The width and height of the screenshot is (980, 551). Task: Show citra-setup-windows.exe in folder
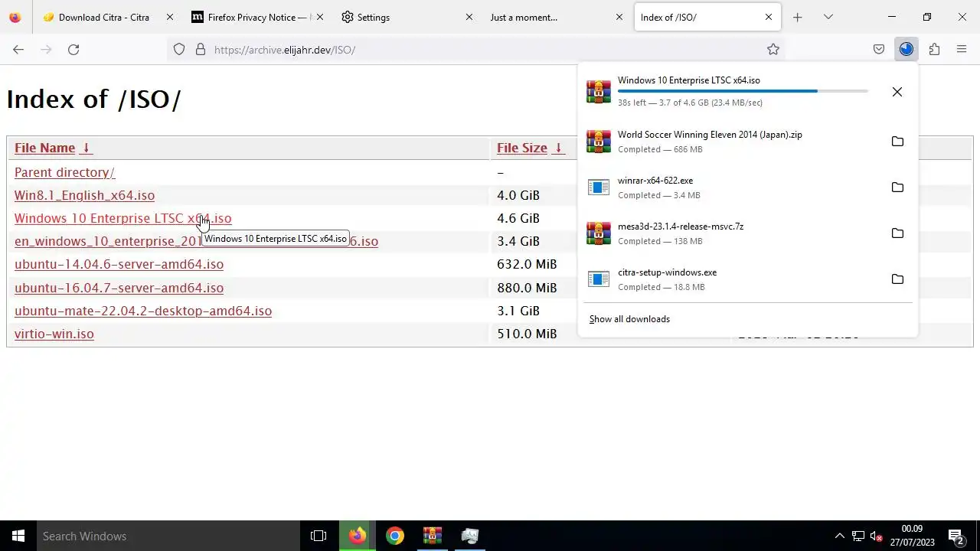point(897,279)
